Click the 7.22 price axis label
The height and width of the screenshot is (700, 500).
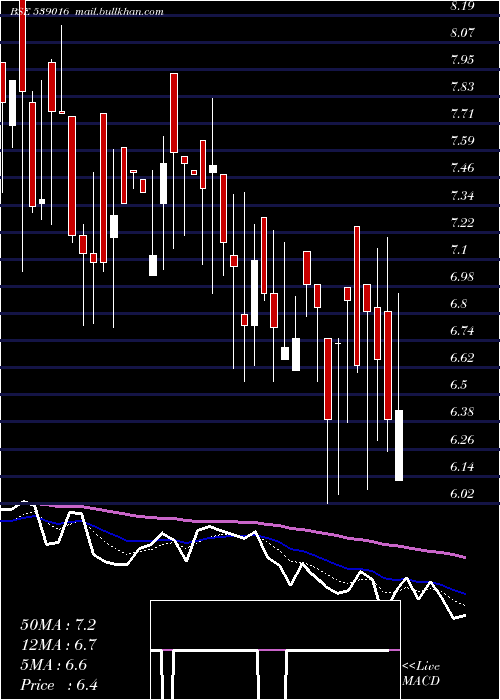coord(463,222)
